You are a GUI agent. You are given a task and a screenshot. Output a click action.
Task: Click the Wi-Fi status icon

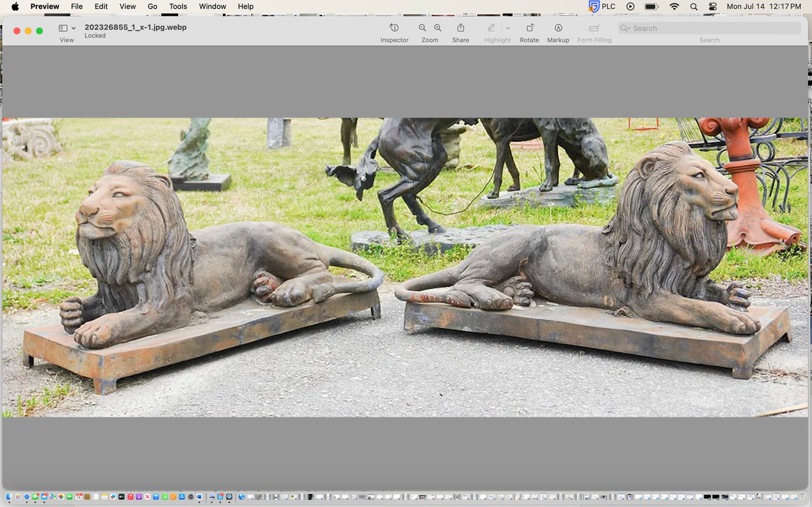click(674, 6)
